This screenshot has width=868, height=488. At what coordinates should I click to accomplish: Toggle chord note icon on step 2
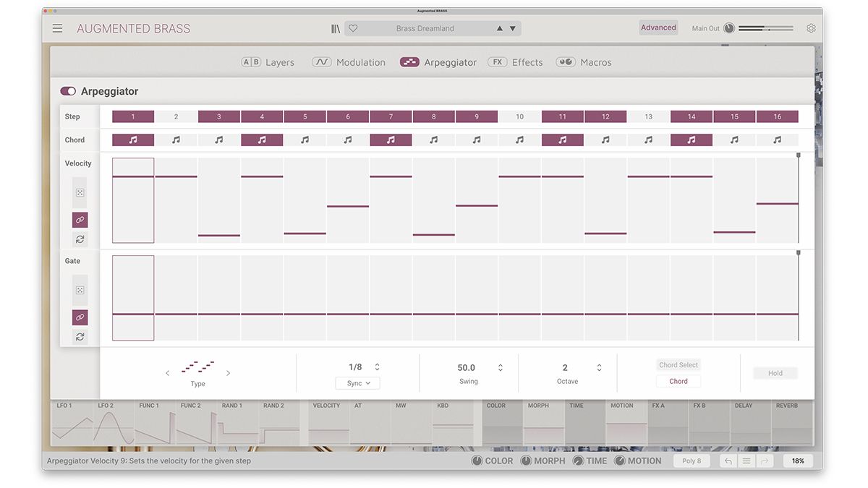(176, 140)
